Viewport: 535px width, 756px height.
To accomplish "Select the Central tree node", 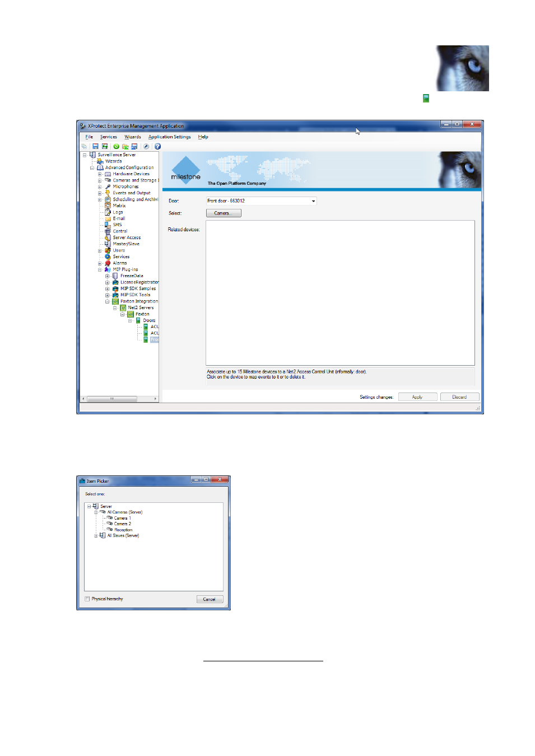I will click(x=120, y=231).
